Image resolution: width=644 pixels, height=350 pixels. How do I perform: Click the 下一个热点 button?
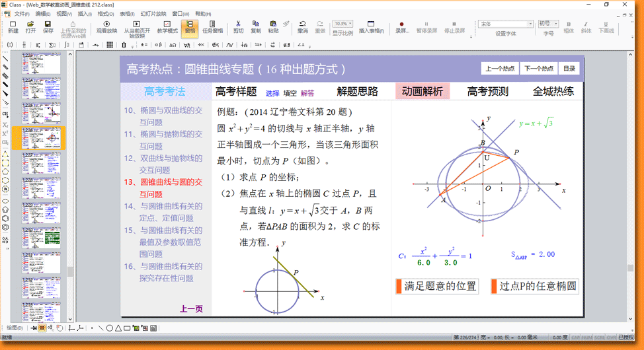click(539, 69)
